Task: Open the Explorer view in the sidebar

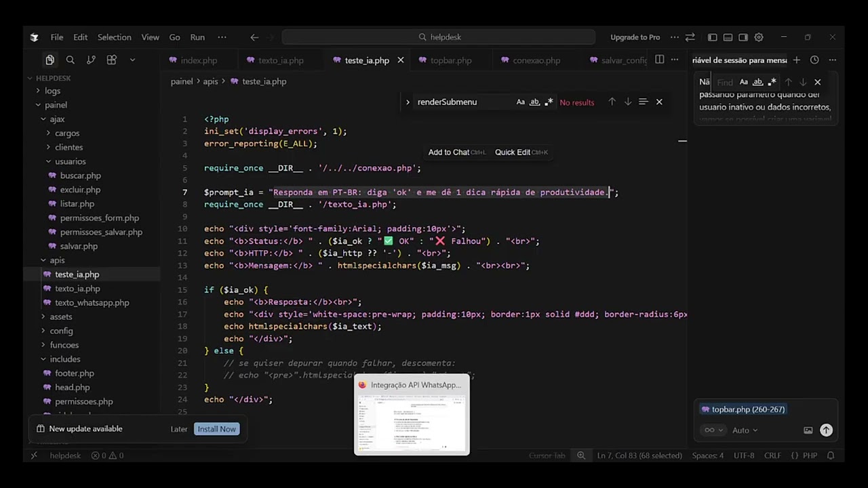Action: [50, 60]
